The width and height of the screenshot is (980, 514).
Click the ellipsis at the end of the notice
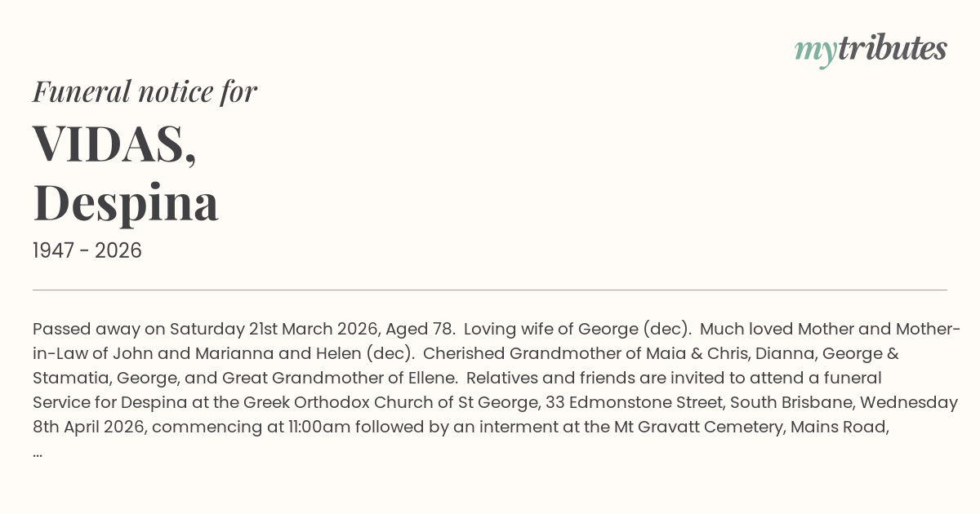click(38, 451)
